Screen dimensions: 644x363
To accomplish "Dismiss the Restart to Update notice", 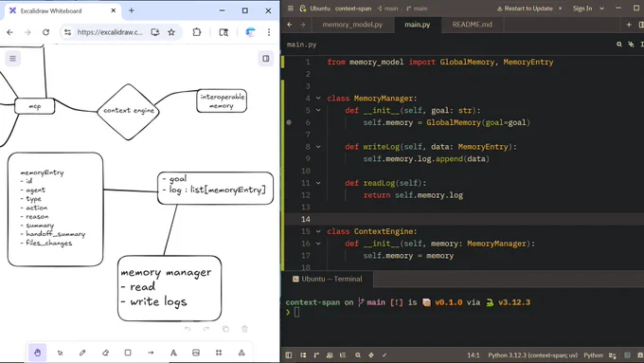I will coord(560,9).
